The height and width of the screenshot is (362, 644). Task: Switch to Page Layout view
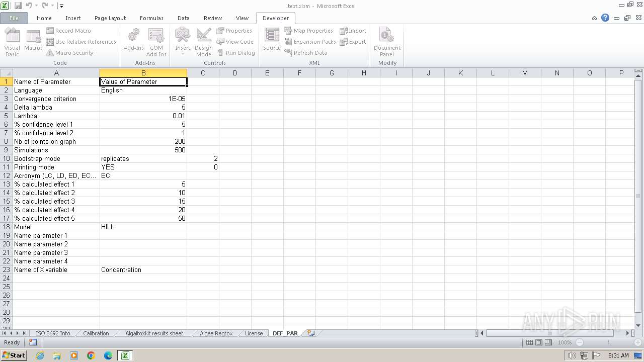(539, 342)
